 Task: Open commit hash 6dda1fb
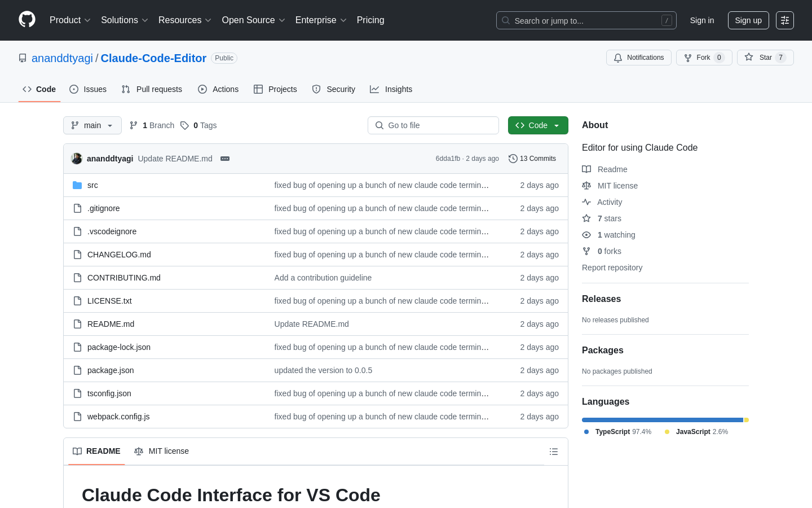[448, 159]
